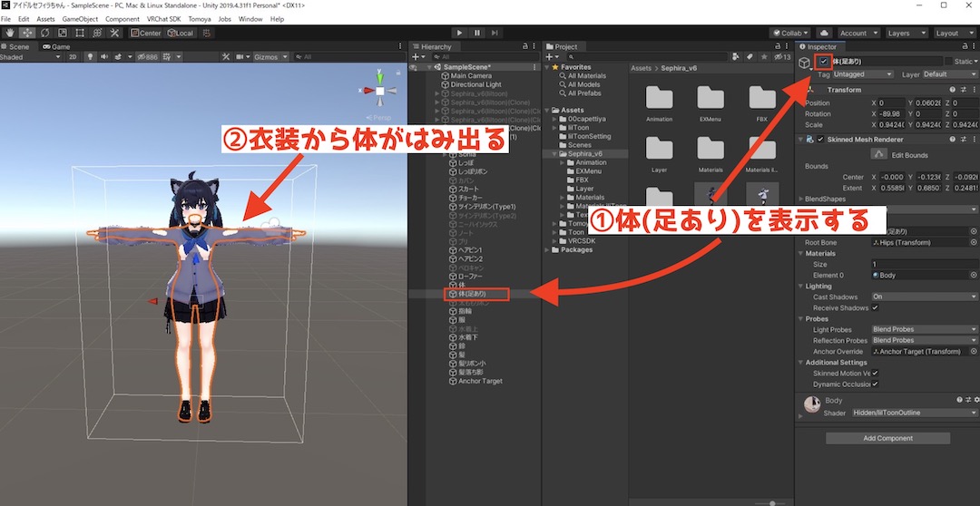Toggle Receive Shadows checkbox
The width and height of the screenshot is (980, 506).
pos(875,308)
